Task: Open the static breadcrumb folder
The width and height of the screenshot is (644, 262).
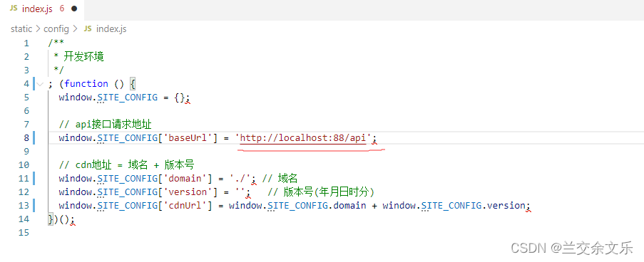Action: [x=21, y=29]
